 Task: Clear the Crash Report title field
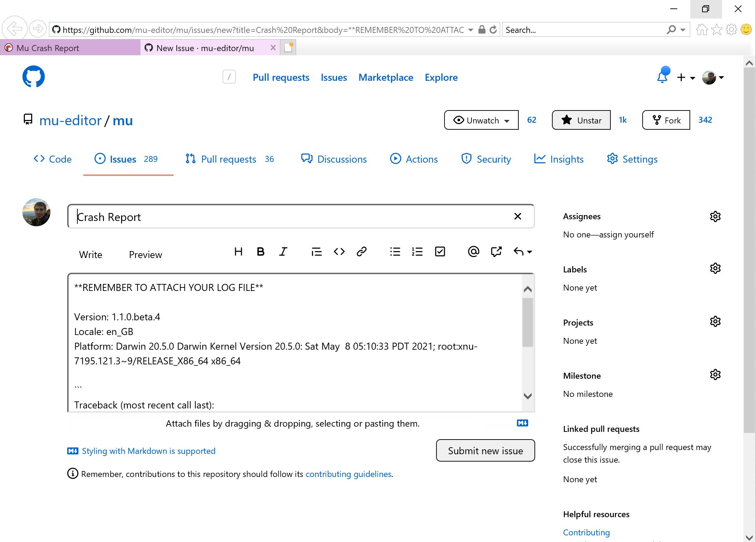(x=518, y=216)
